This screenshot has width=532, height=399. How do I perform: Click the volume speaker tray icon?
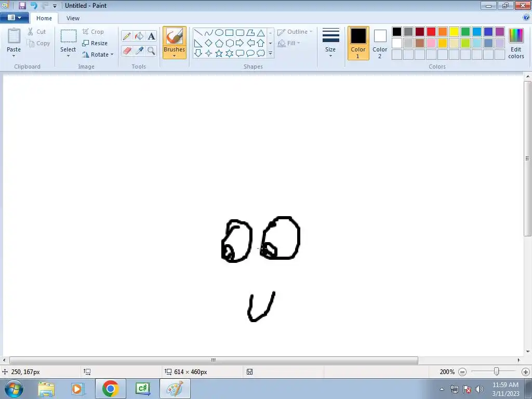click(x=480, y=389)
